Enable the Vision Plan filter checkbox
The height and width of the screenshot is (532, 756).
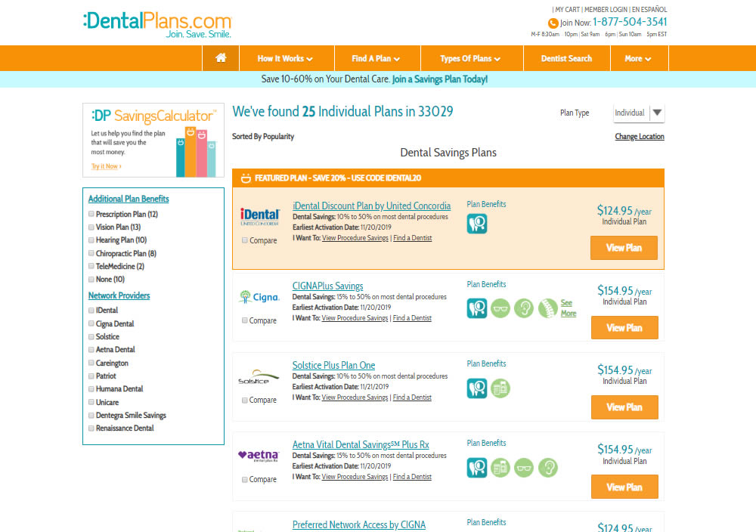[91, 227]
